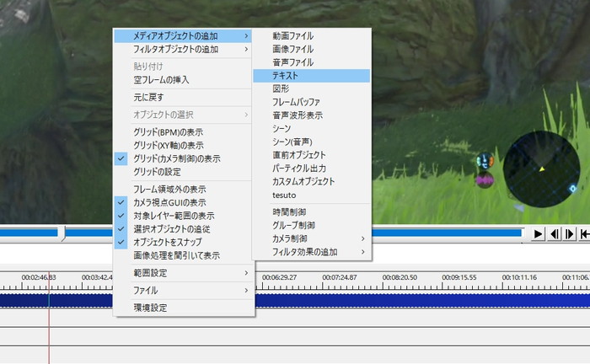
Task: Choose 元に戻す to undo
Action: [x=183, y=97]
